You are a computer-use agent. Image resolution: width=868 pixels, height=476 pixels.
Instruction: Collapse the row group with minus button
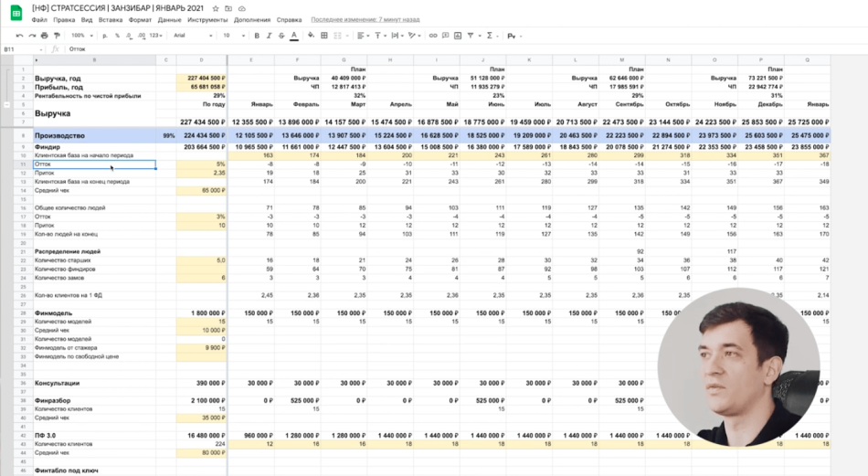tap(7, 105)
